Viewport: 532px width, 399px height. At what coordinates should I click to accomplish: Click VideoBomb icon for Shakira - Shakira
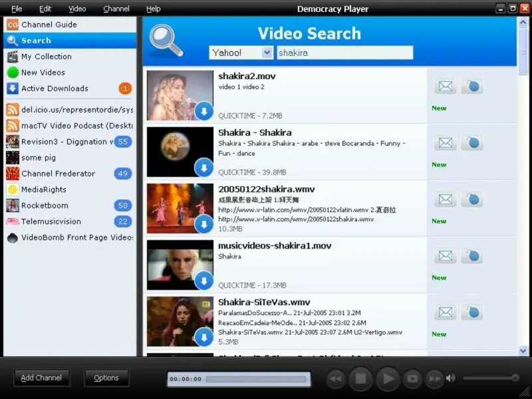point(472,143)
